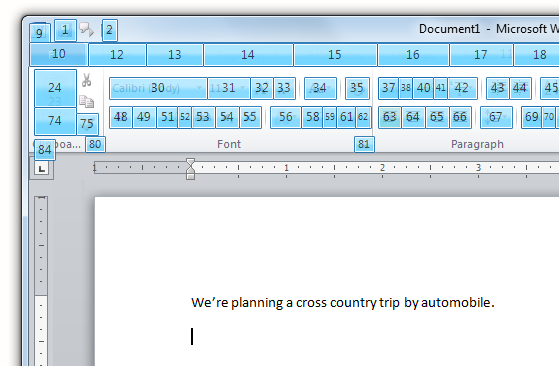559x366 pixels.
Task: Toggle Bold formatting
Action: tap(121, 117)
